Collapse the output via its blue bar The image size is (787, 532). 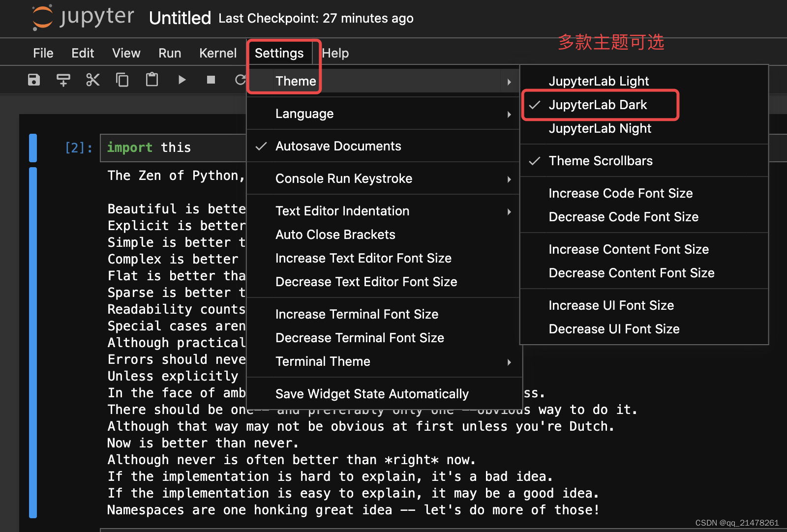coord(33,343)
